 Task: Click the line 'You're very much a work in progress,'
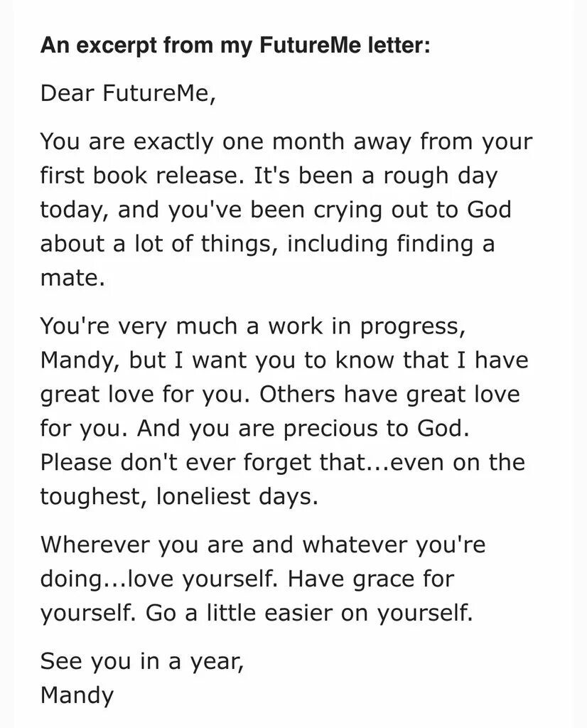click(253, 326)
